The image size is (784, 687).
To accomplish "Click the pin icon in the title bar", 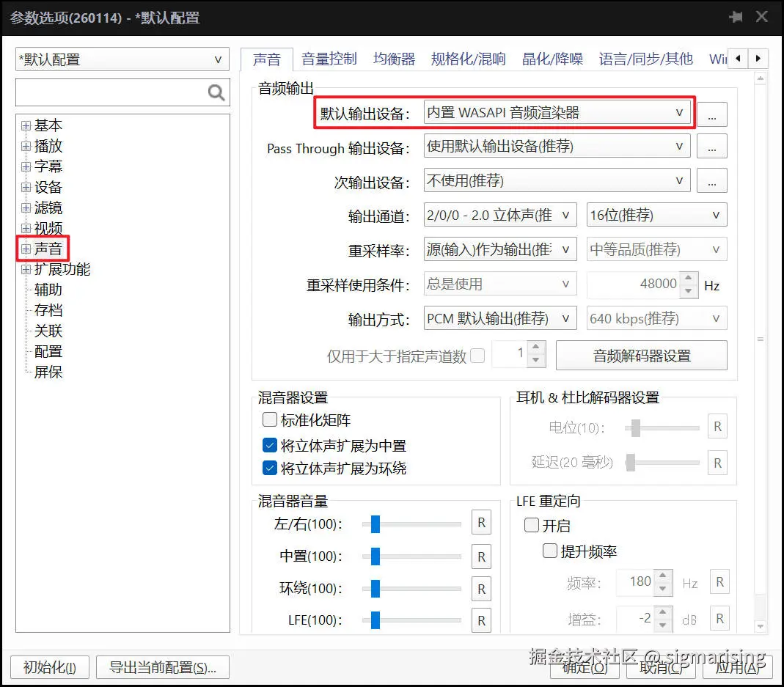I will pyautogui.click(x=736, y=16).
